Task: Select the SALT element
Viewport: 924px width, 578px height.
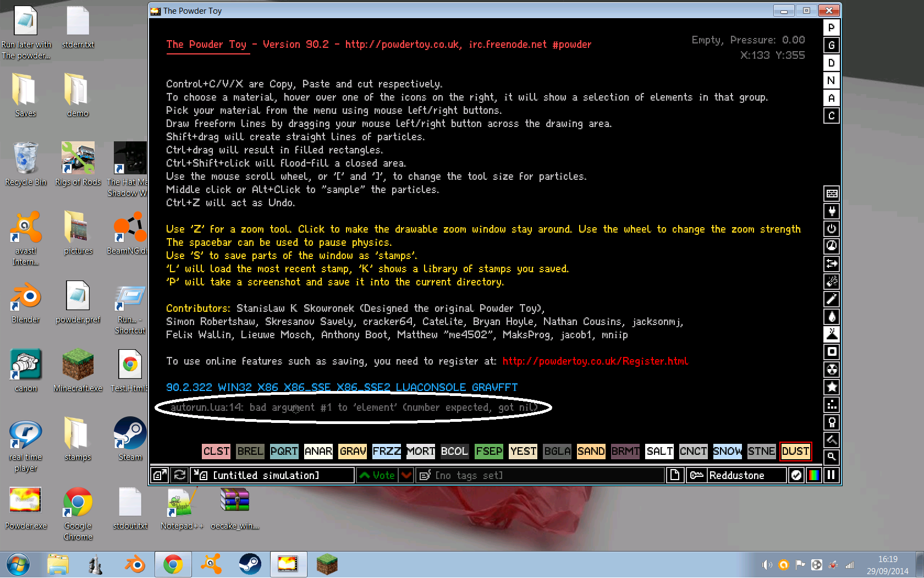Action: tap(659, 452)
